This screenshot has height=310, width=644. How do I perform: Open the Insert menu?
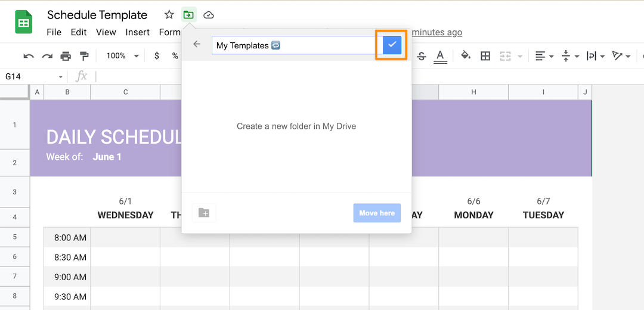137,32
